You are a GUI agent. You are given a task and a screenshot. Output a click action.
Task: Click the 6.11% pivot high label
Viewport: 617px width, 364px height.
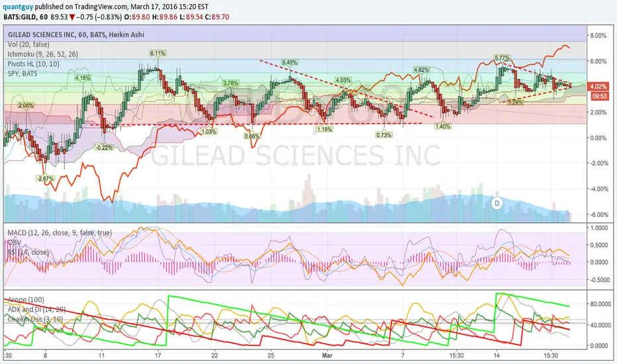coord(158,53)
